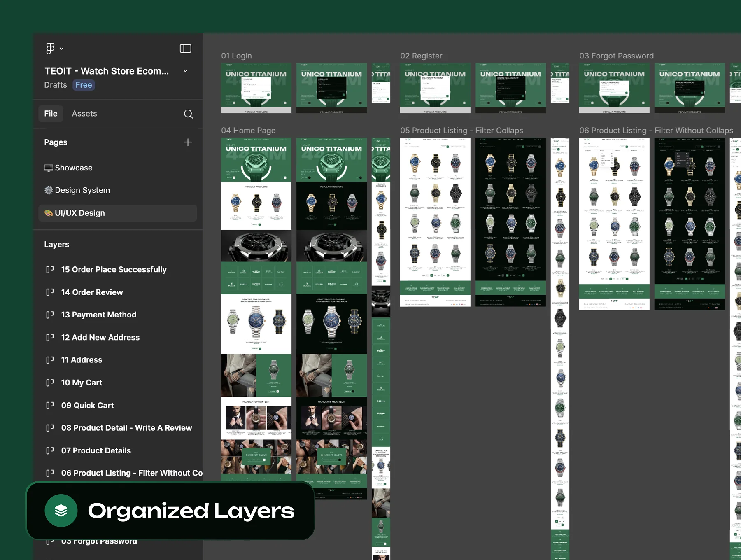Select the Design System page

click(118, 190)
